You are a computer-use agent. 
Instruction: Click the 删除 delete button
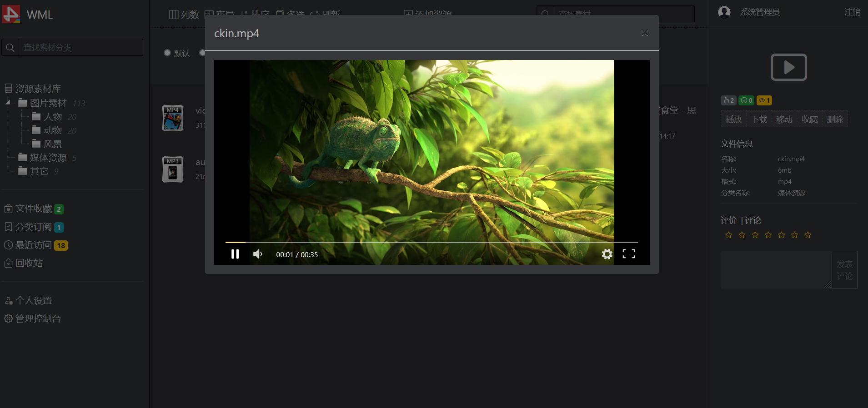[835, 119]
